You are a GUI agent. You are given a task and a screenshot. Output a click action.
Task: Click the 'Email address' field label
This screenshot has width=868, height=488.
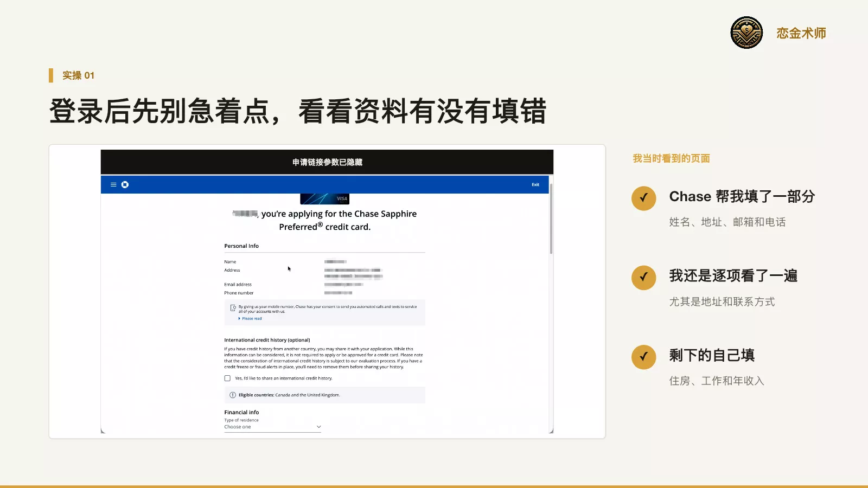point(238,285)
